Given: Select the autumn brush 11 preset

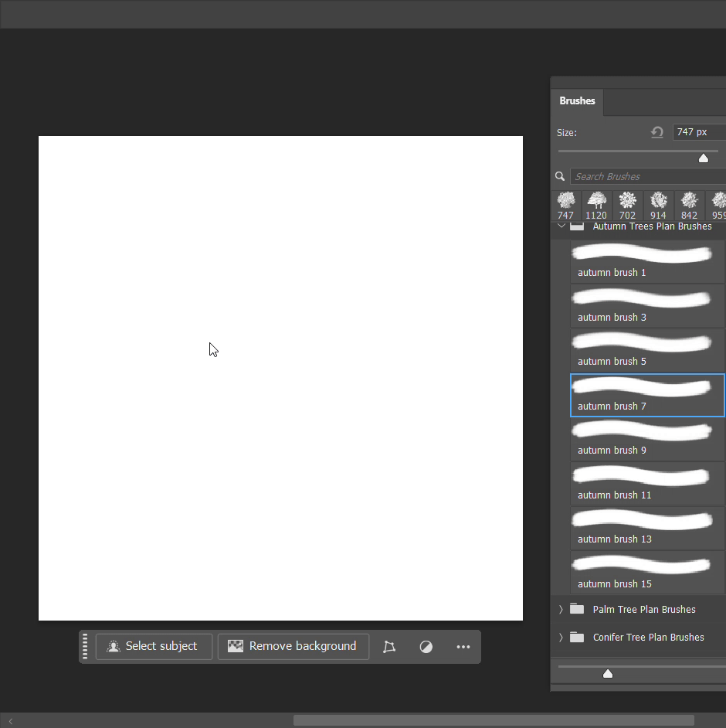Looking at the screenshot, I should pos(647,485).
